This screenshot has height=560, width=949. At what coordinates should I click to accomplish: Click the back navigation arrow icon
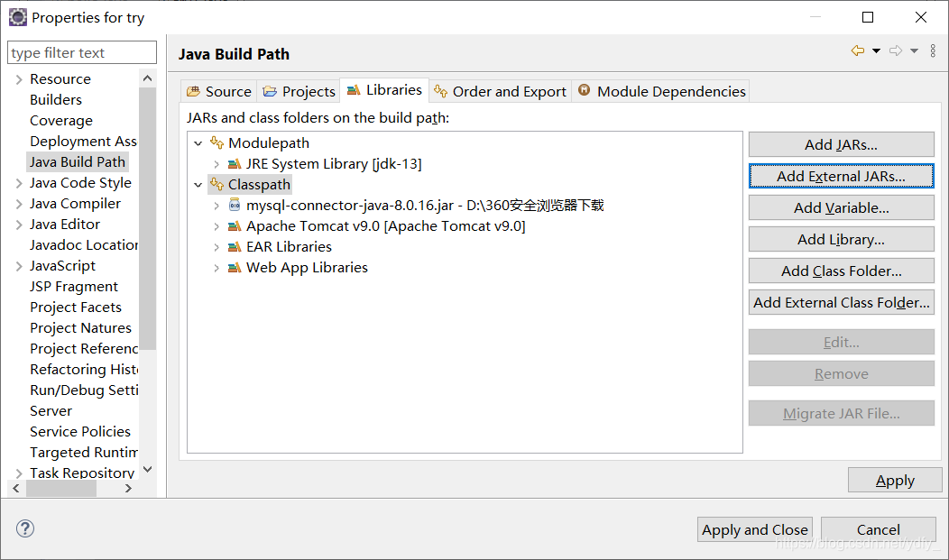(858, 50)
